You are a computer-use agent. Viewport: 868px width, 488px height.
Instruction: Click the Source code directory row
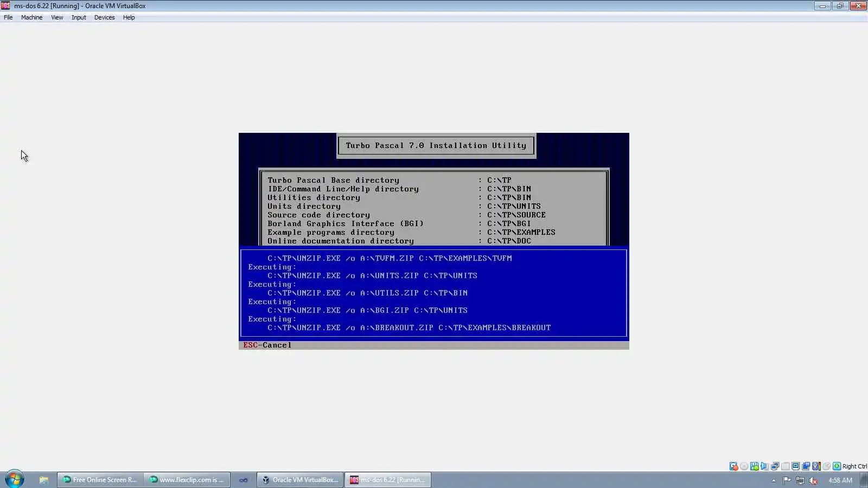pos(406,215)
